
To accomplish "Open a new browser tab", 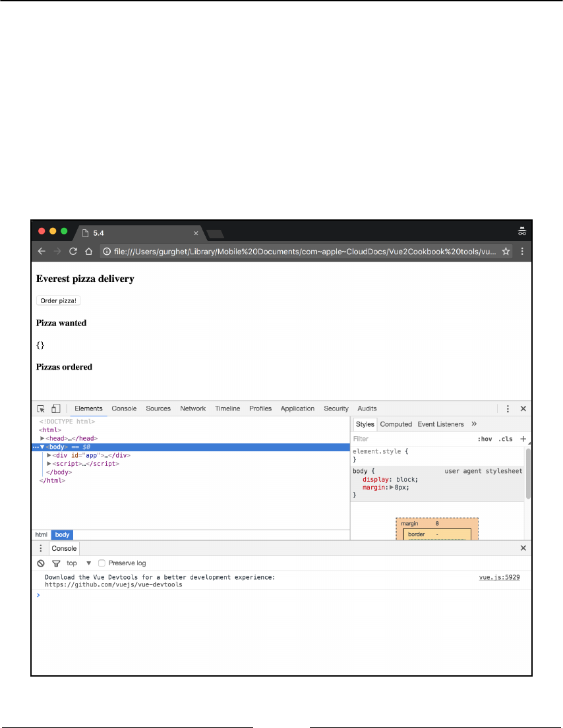I will tap(215, 233).
